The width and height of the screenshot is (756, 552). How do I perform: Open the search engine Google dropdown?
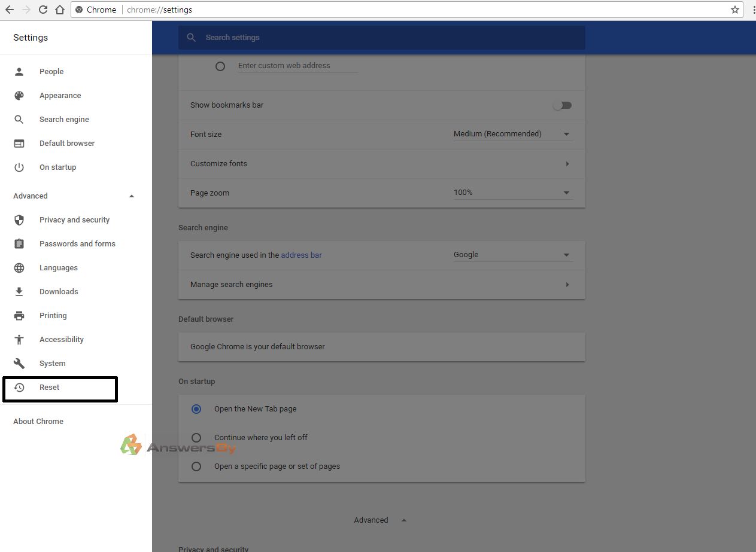[x=513, y=255]
